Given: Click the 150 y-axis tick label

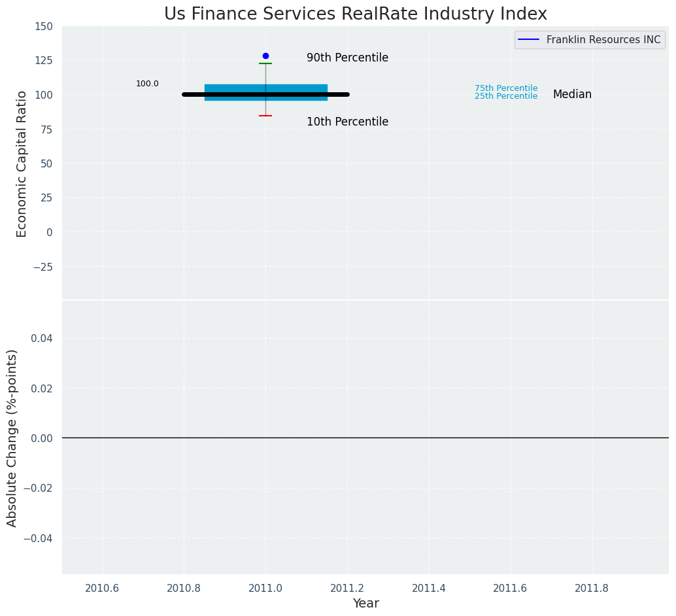Looking at the screenshot, I should [44, 26].
